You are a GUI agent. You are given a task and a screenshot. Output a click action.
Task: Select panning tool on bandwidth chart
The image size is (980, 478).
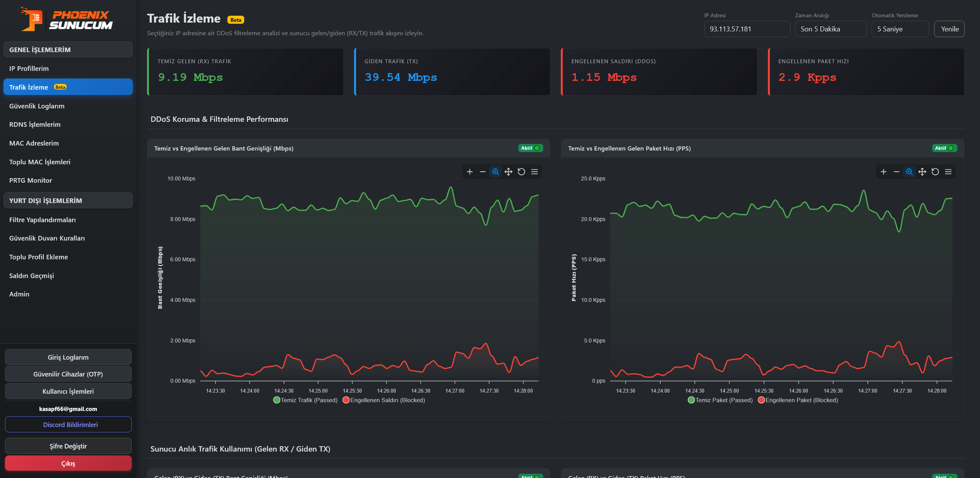point(508,172)
